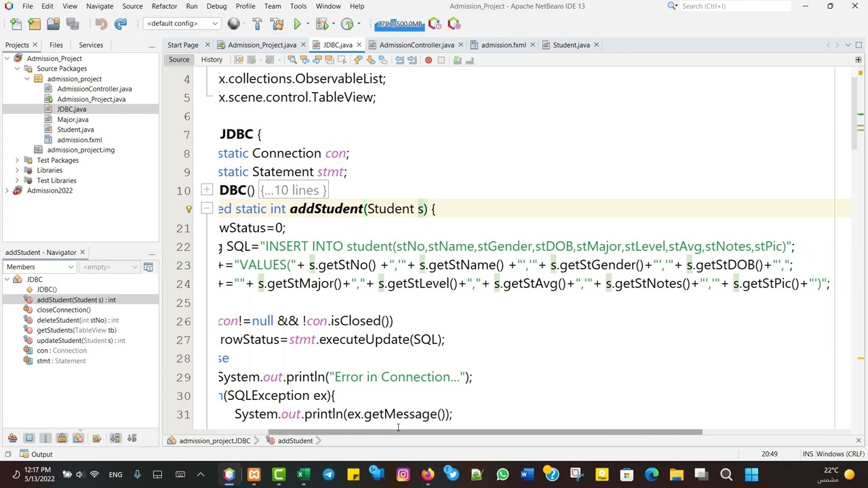Run the project with green play icon
868x488 pixels.
point(297,24)
